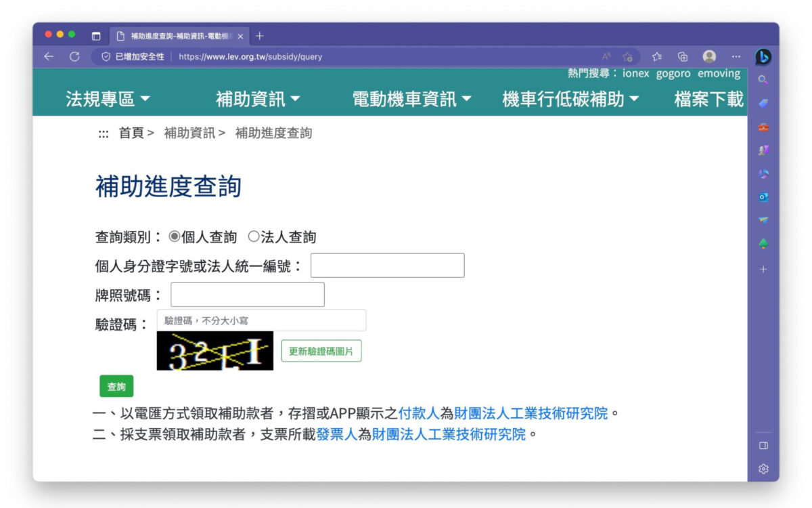Click the 補助進度查詢 breadcrumb item
The width and height of the screenshot is (812, 508).
click(x=274, y=133)
